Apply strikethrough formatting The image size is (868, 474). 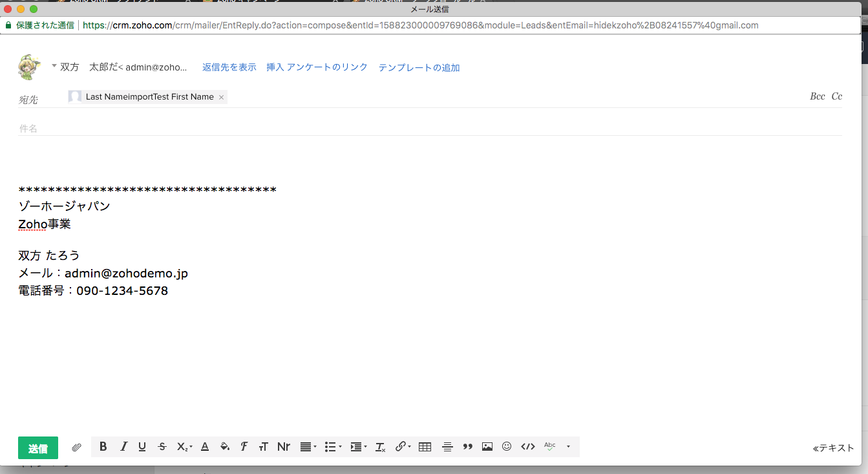point(162,447)
